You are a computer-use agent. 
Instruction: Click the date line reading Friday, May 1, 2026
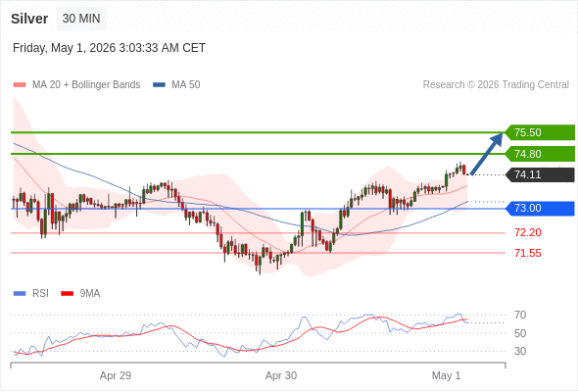(x=109, y=48)
